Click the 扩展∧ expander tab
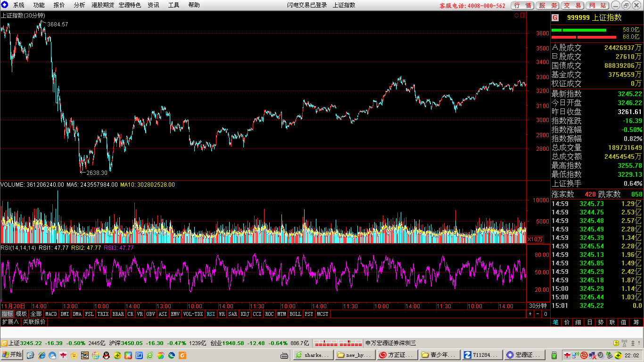The width and height of the screenshot is (644, 362). [10, 321]
